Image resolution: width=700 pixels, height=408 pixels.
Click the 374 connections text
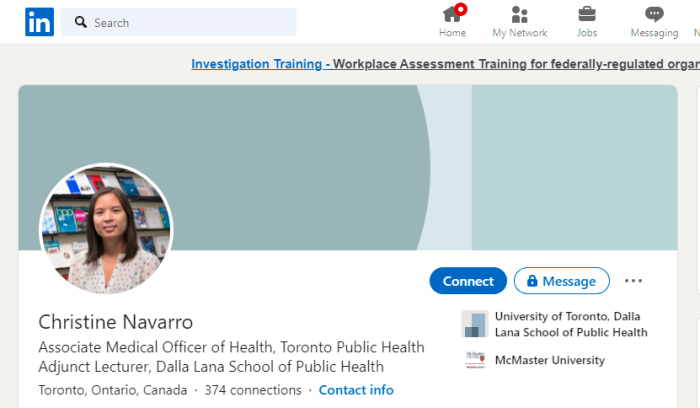pos(253,390)
